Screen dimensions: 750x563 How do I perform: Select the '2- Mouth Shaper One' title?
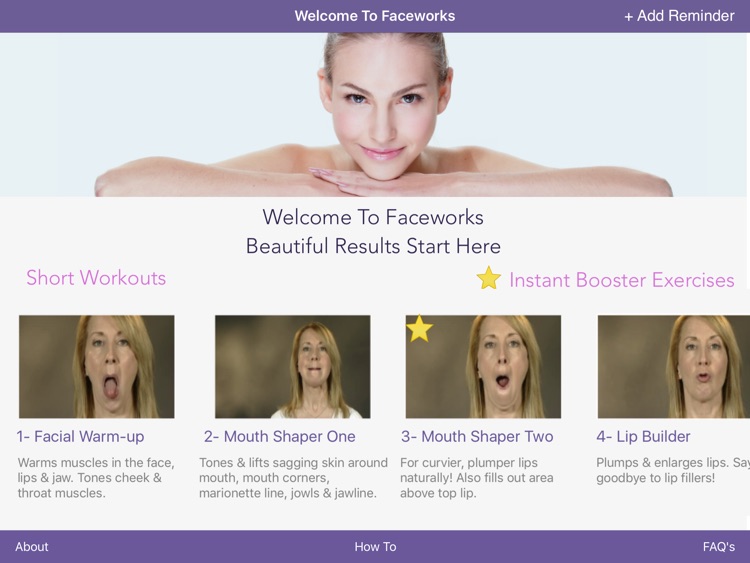(x=280, y=436)
